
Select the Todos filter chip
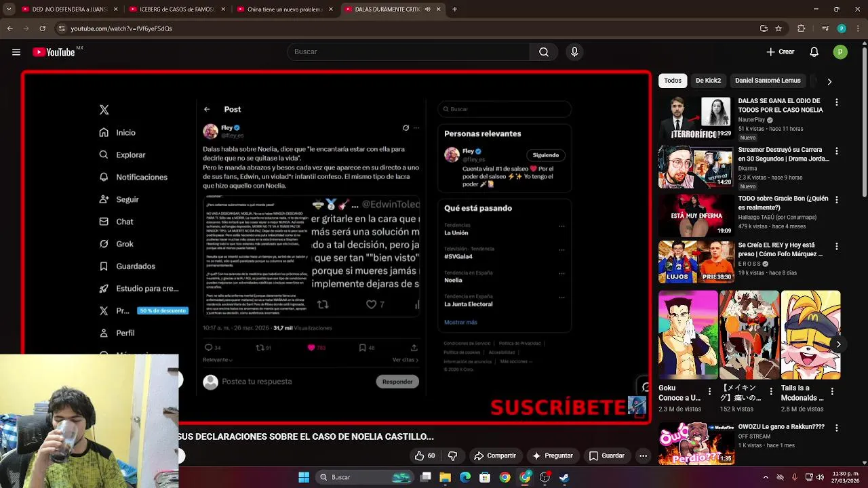click(x=673, y=81)
